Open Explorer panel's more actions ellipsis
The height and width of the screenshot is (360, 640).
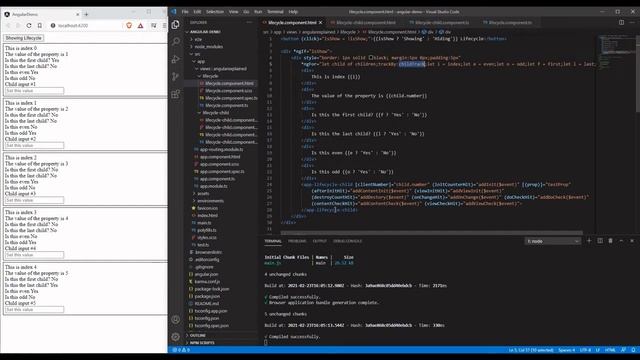click(x=249, y=22)
